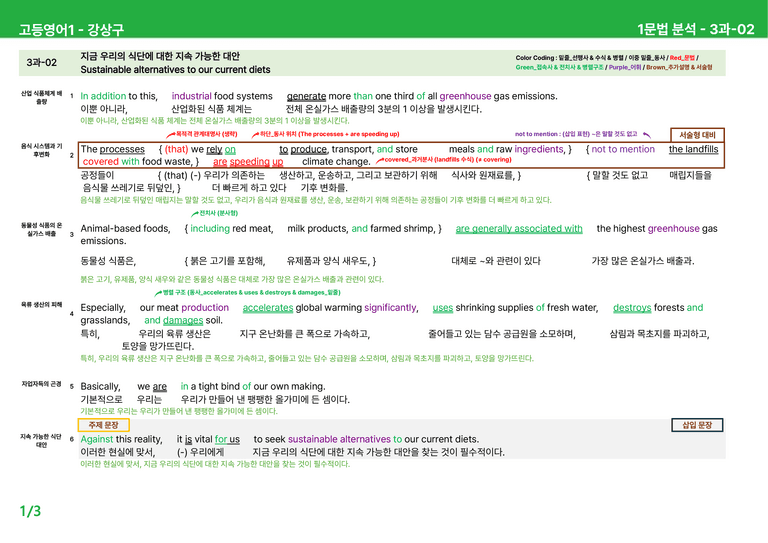Image resolution: width=768 pixels, height=543 pixels.
Task: Click purple "sustainable alternatives" in sentence 6
Action: [339, 439]
